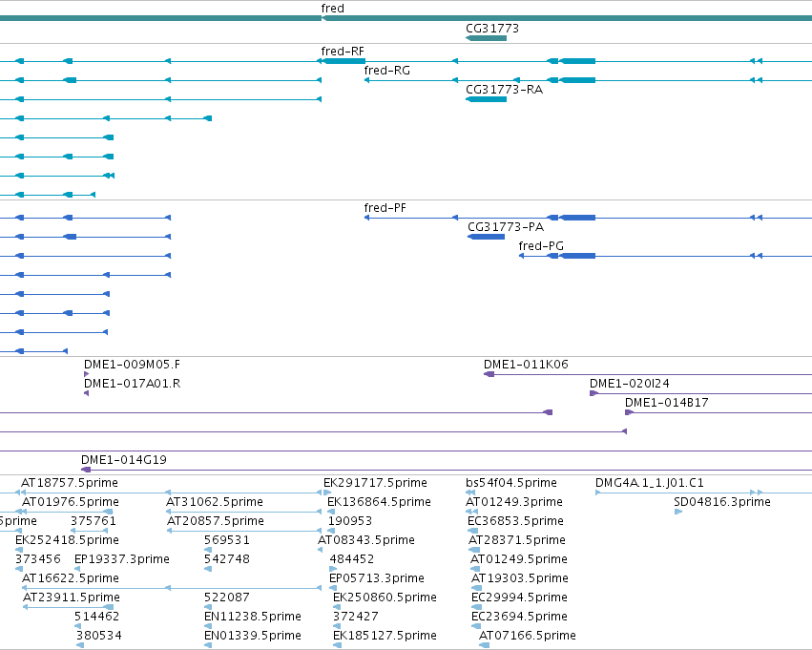
Task: Click EST 514462
Action: point(96,617)
